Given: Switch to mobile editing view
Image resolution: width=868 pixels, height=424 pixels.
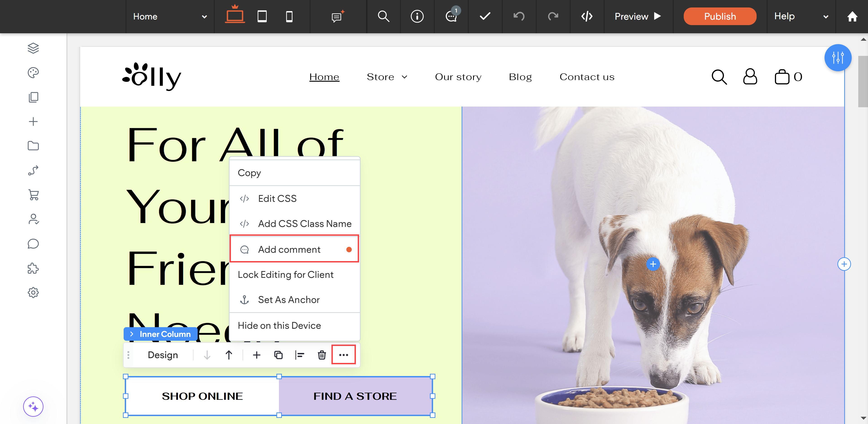Looking at the screenshot, I should coord(289,16).
